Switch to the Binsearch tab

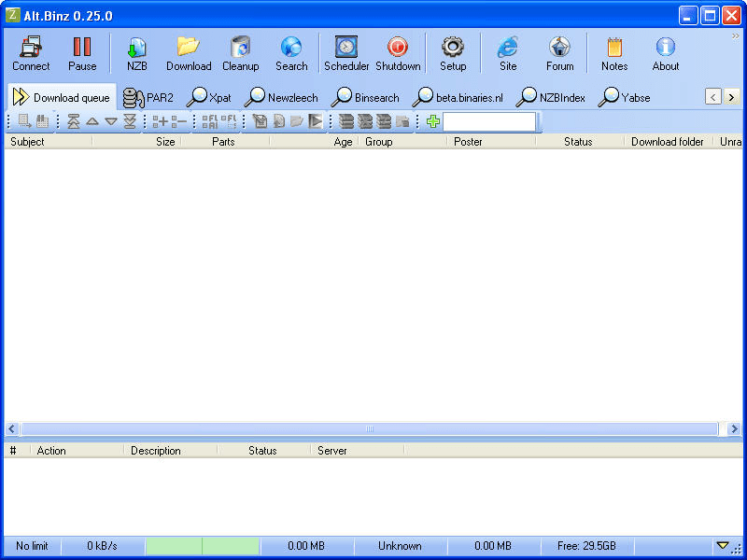(x=365, y=97)
